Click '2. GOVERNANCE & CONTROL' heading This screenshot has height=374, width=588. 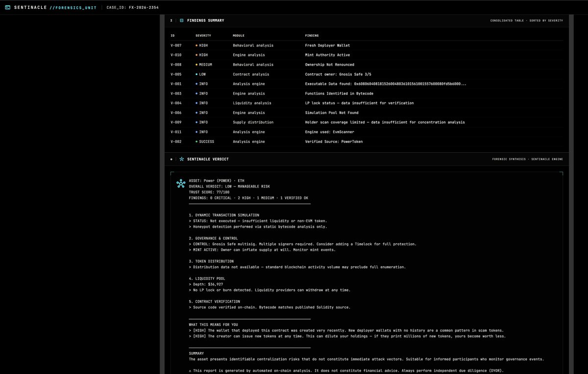point(213,238)
